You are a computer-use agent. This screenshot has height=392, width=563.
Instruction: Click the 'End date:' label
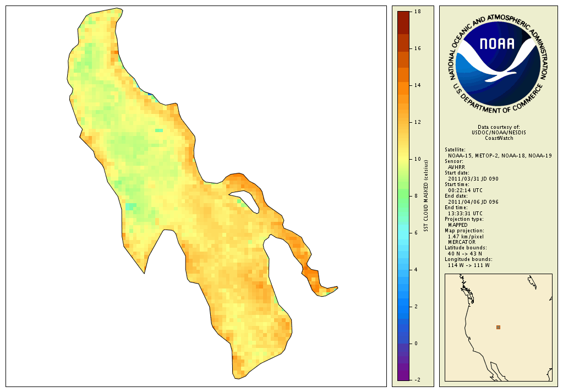456,196
